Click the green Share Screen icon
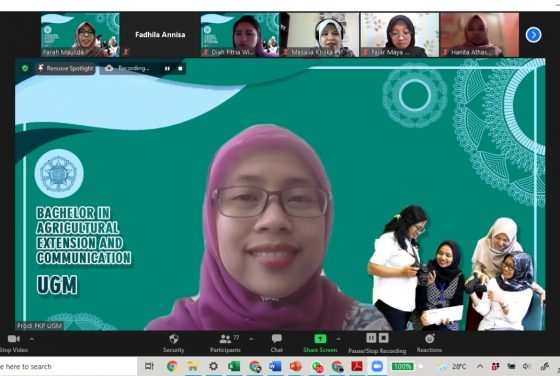This screenshot has width=560, height=376. [320, 339]
